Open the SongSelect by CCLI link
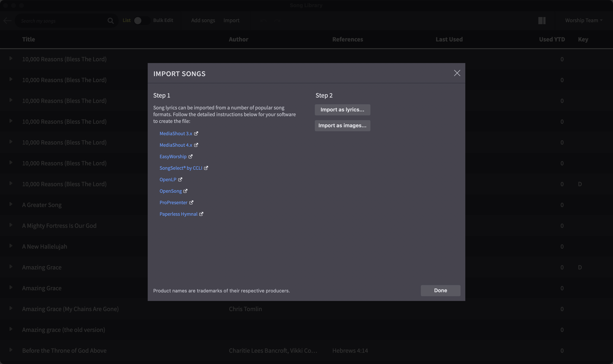This screenshot has height=364, width=613. pyautogui.click(x=181, y=168)
